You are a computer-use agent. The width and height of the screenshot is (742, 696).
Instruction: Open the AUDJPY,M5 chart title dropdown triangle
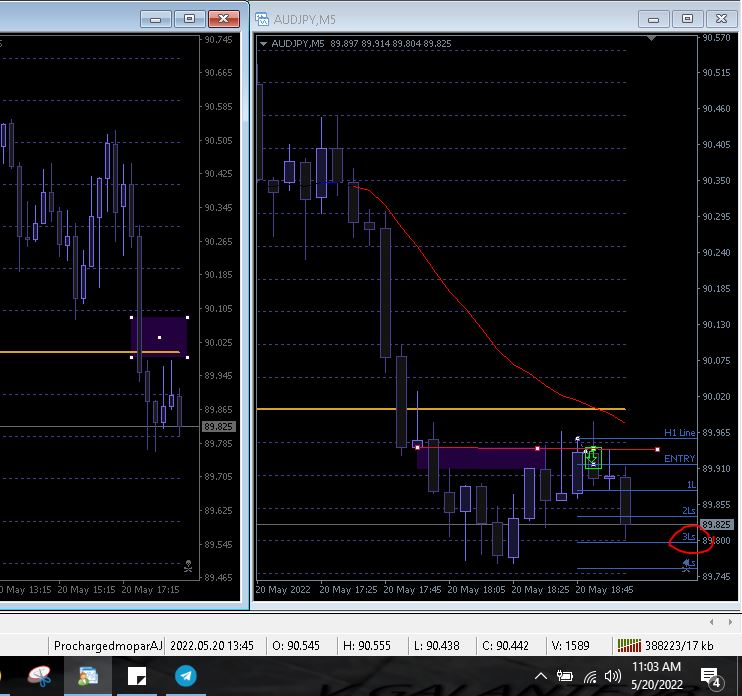(263, 44)
